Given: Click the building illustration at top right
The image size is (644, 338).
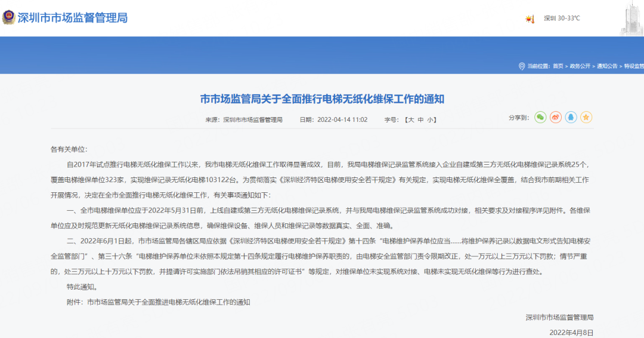Looking at the screenshot, I should coord(631,19).
